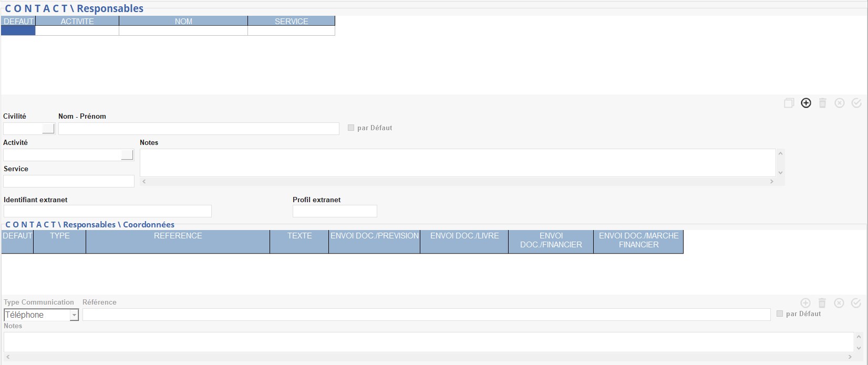
Task: Open the Activité dropdown button
Action: (127, 155)
